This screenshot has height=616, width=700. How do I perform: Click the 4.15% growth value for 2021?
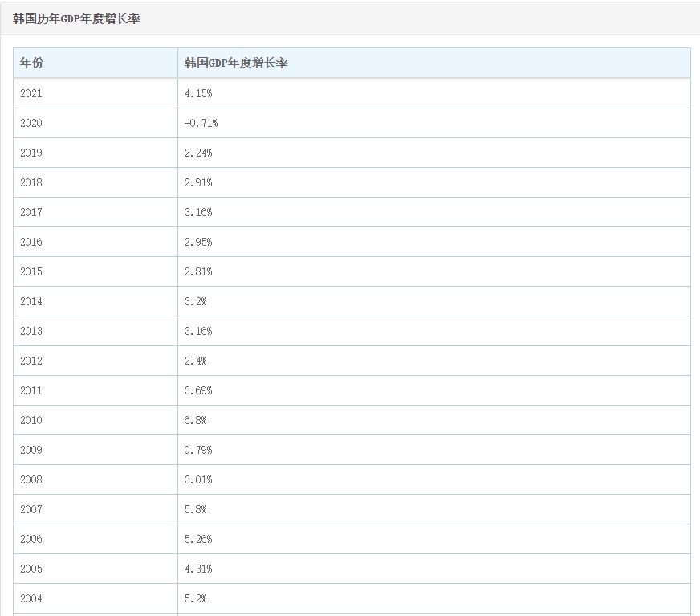[198, 93]
